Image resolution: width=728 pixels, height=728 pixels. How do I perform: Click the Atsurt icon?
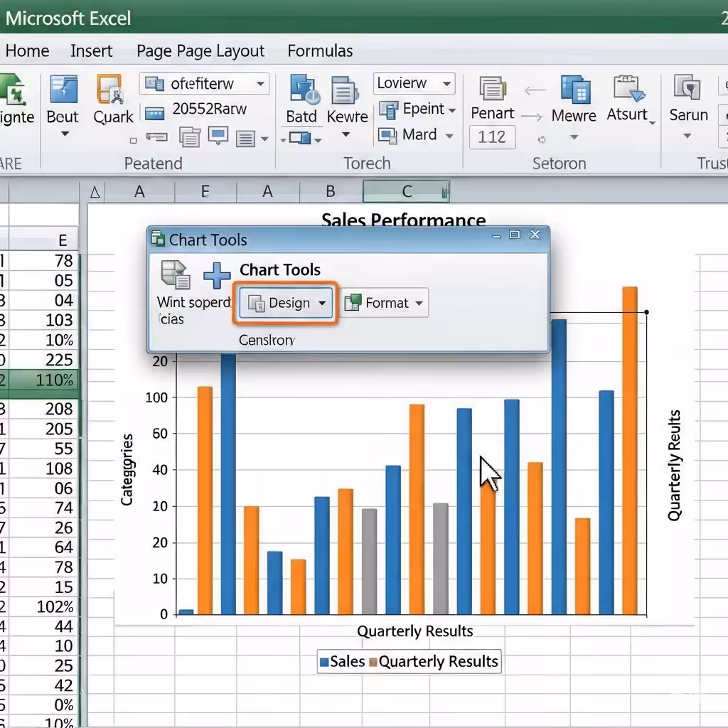click(628, 88)
